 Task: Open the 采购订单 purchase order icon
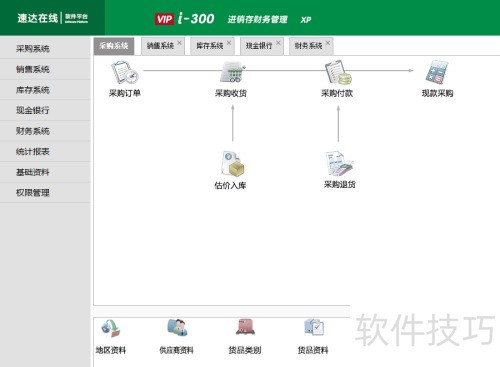coord(124,72)
